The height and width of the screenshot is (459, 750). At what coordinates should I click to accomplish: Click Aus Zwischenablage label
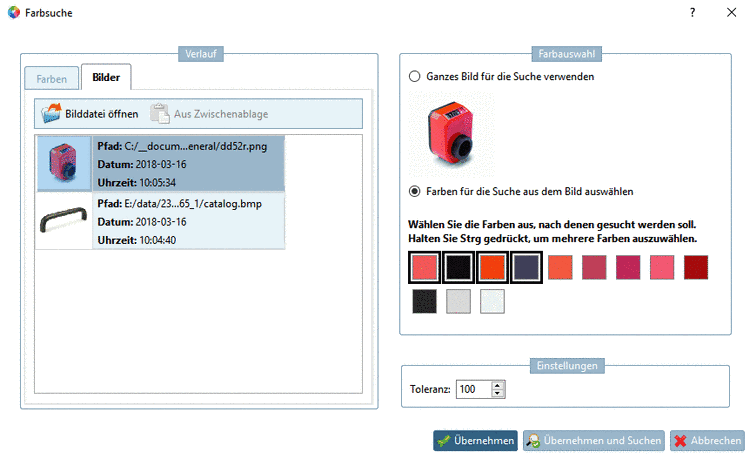coord(221,114)
